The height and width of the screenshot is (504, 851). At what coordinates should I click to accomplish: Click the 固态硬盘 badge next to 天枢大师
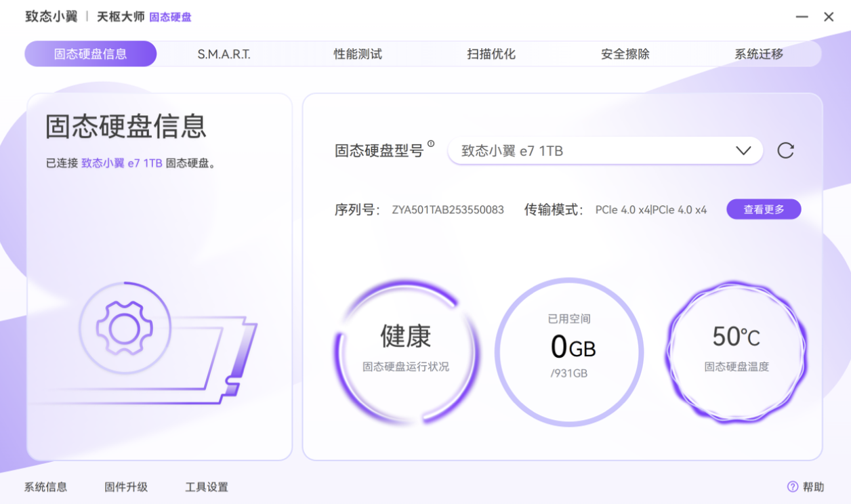(169, 16)
